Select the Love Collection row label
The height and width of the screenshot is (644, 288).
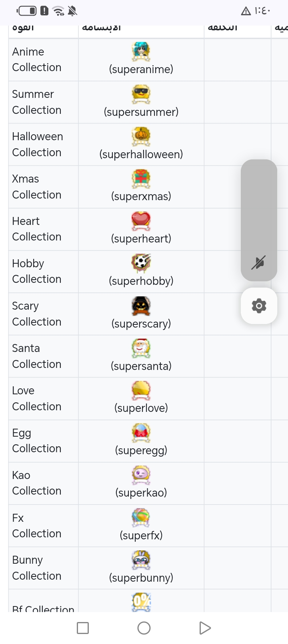(x=37, y=398)
